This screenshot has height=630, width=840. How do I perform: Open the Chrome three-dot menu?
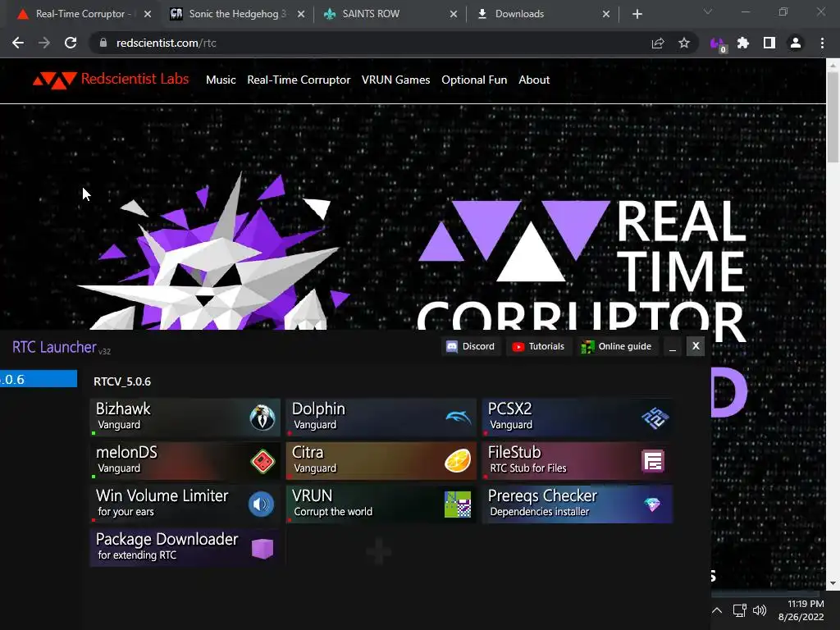coord(822,43)
